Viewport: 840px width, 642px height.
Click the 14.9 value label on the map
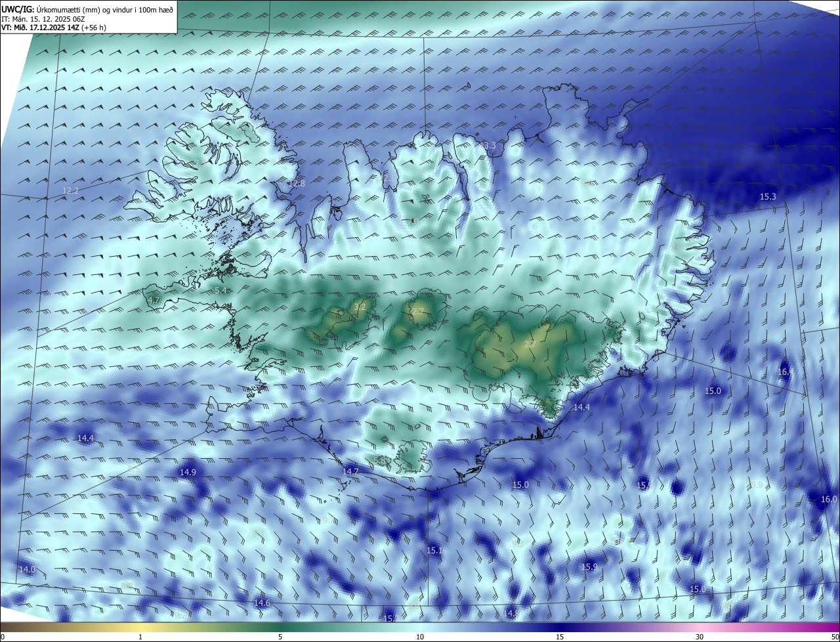tap(188, 472)
